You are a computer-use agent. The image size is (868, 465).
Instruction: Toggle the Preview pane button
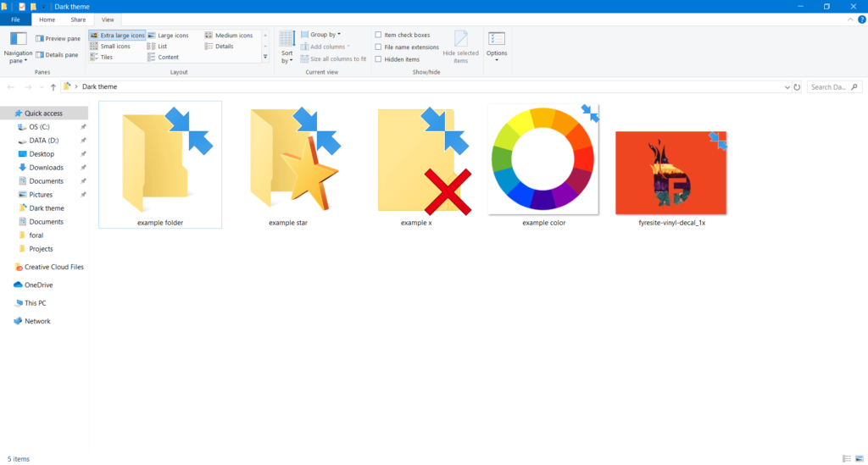click(58, 38)
